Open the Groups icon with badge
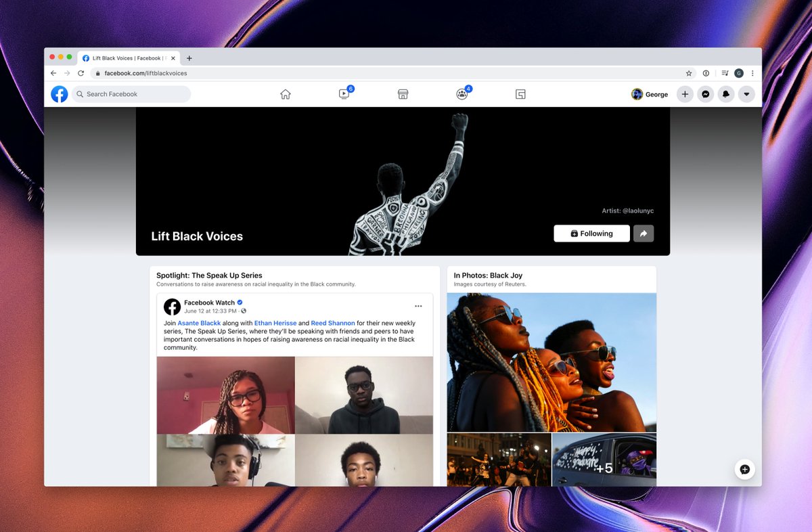This screenshot has height=532, width=812. click(x=462, y=94)
